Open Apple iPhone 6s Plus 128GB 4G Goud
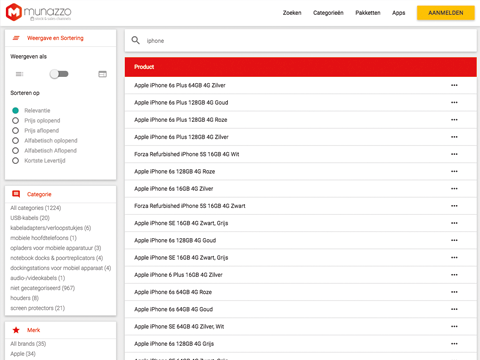This screenshot has height=360, width=480. tap(181, 103)
